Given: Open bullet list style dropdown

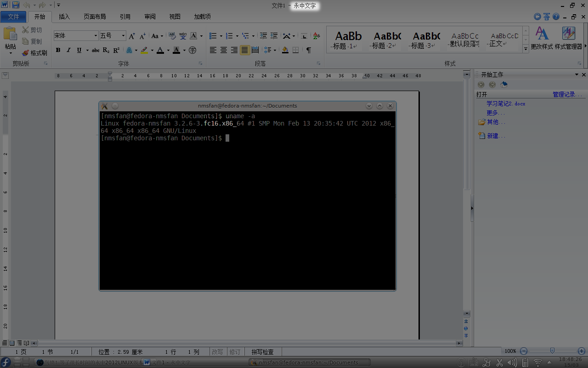Looking at the screenshot, I should tap(221, 36).
